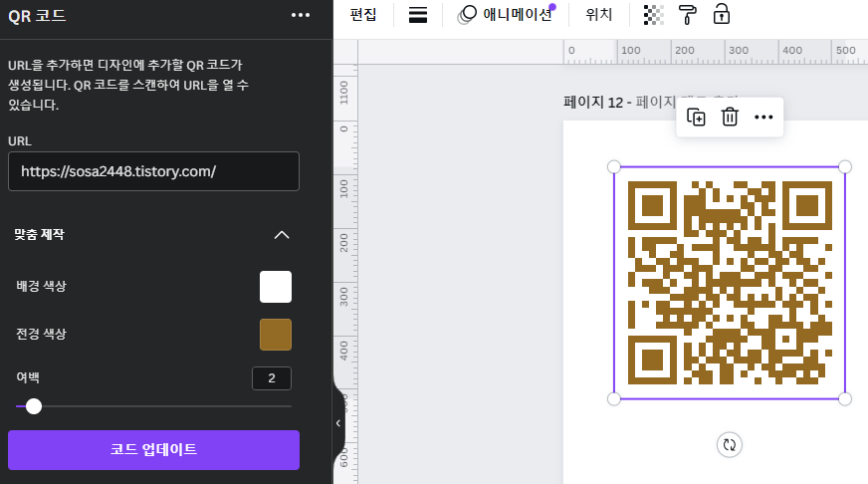
Task: Click the 편집 edit button
Action: 363,14
